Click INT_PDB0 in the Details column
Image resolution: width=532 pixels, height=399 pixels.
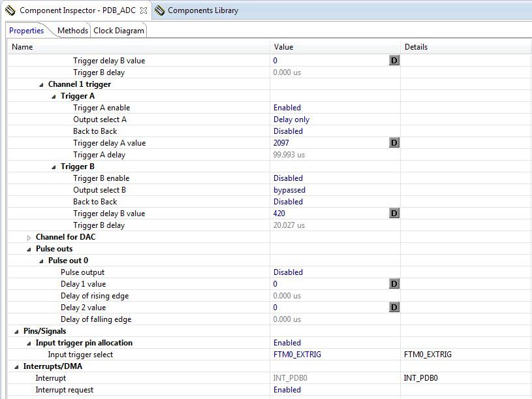421,378
